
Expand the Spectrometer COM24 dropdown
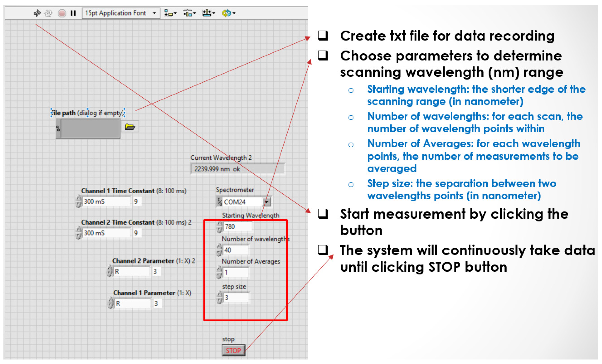pyautogui.click(x=267, y=202)
